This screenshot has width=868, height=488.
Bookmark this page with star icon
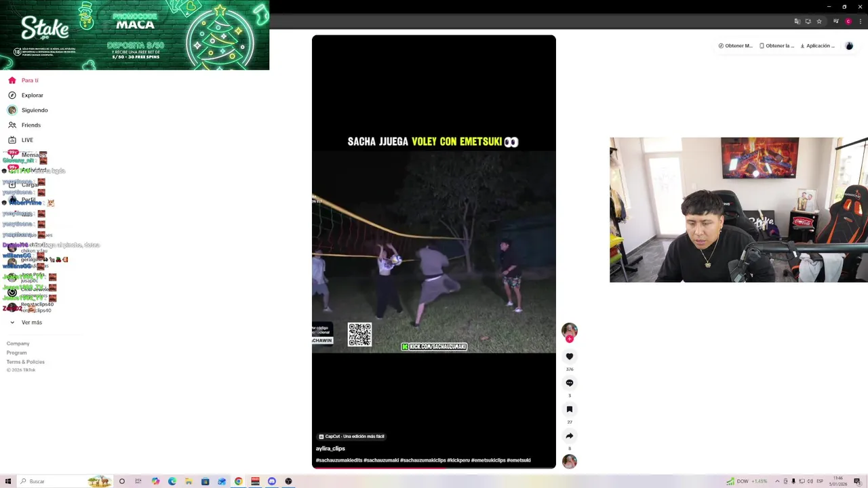point(819,22)
